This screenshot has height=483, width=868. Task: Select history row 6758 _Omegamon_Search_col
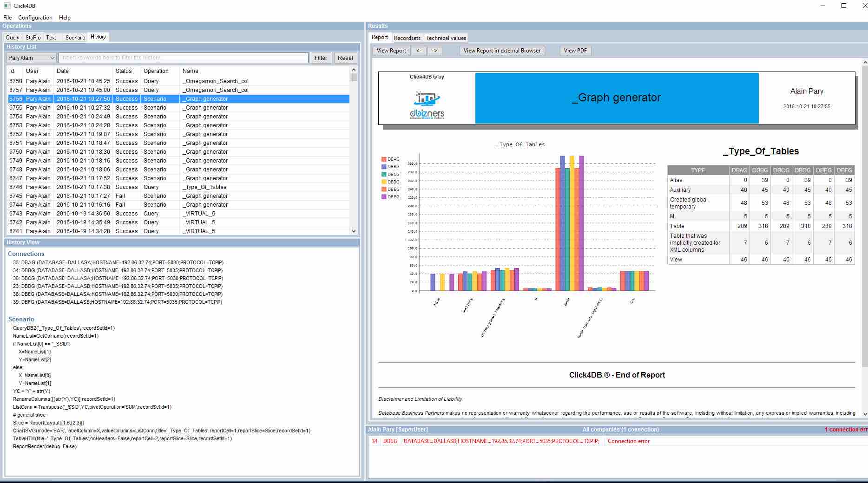[x=179, y=81]
